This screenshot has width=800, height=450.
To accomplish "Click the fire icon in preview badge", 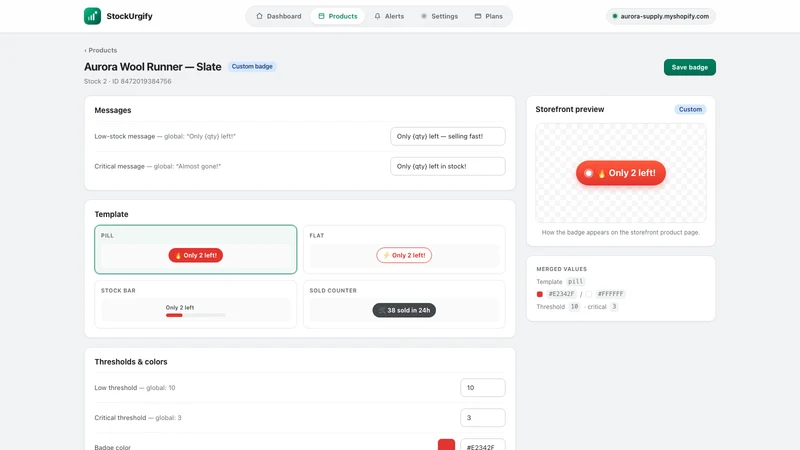I will coord(602,173).
